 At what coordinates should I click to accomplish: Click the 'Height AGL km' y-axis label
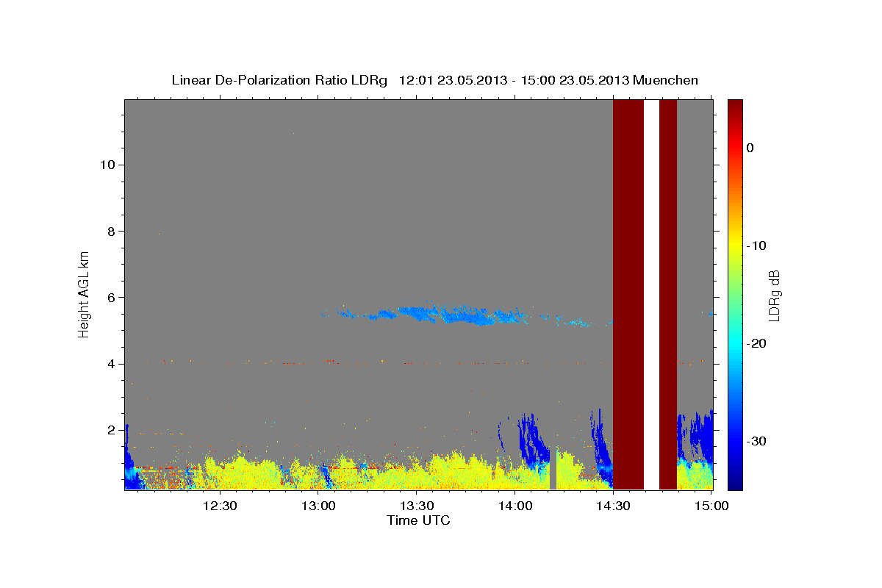pos(85,293)
